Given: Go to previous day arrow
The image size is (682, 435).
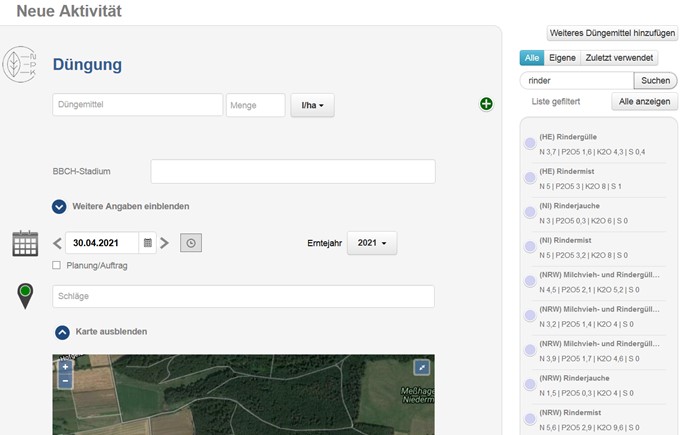Looking at the screenshot, I should (x=58, y=243).
